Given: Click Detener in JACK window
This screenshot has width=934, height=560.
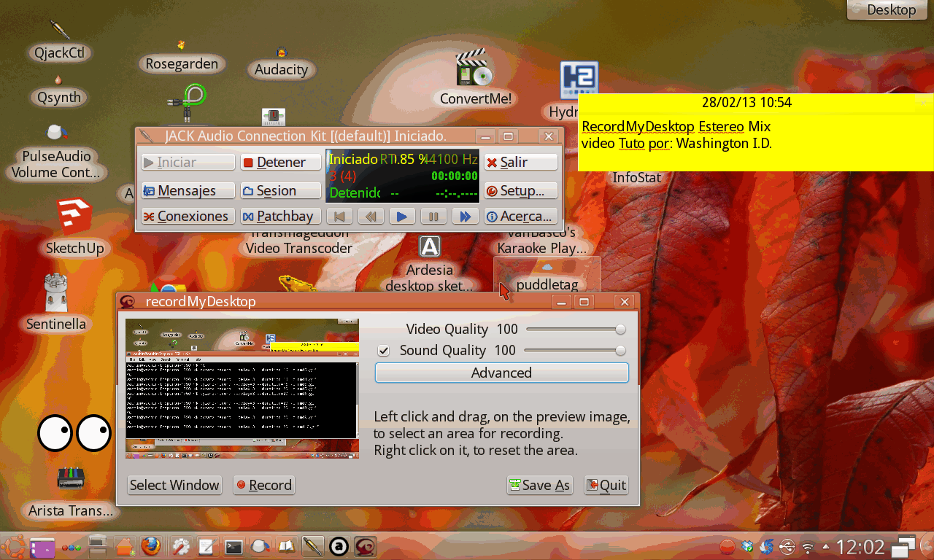Looking at the screenshot, I should tap(281, 162).
